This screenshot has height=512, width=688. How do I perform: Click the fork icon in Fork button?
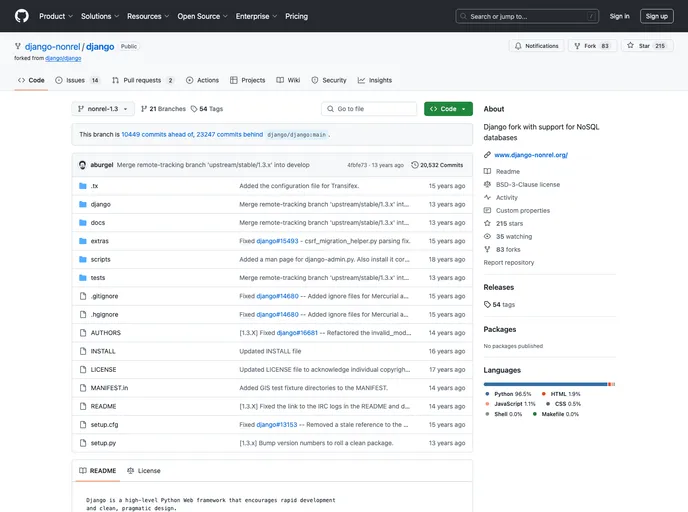coord(577,46)
